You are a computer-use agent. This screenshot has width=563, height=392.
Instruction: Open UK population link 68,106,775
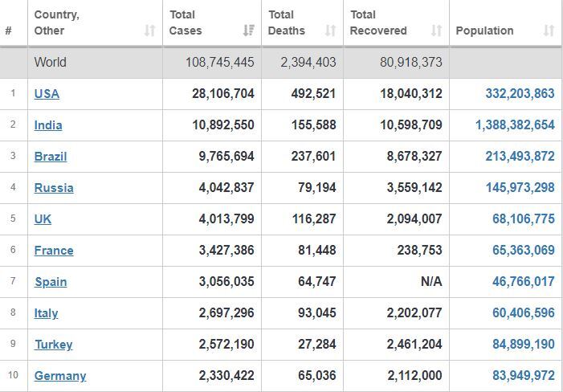[524, 218]
